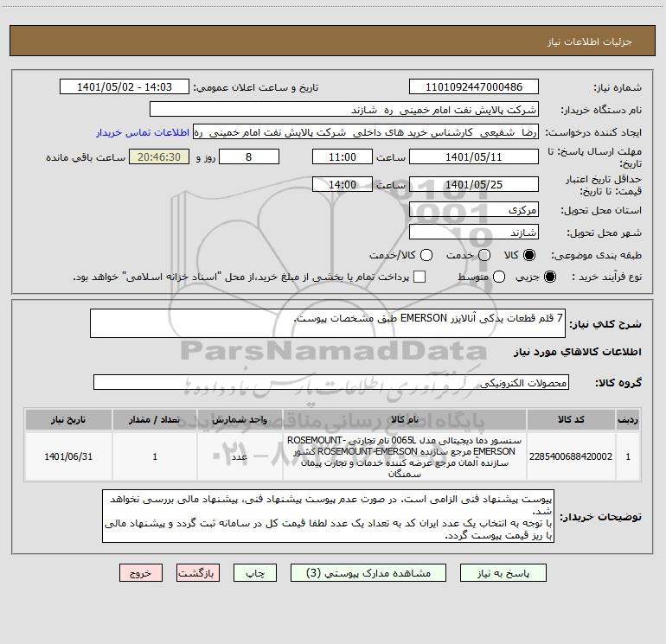The width and height of the screenshot is (666, 644).
Task: Click جزئیات اطلاعات نیاز header title
Action: pos(589,41)
